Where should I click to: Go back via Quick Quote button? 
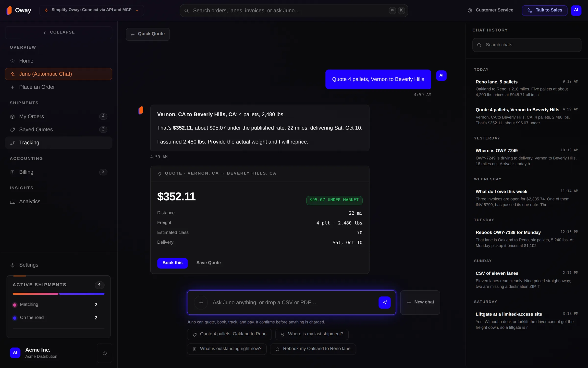(x=148, y=34)
